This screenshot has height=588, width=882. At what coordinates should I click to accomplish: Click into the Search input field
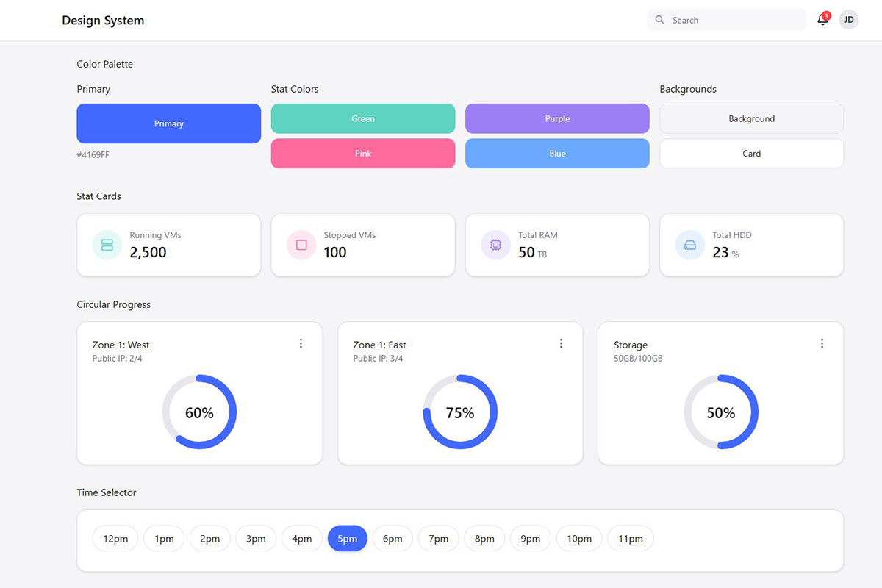[x=735, y=20]
